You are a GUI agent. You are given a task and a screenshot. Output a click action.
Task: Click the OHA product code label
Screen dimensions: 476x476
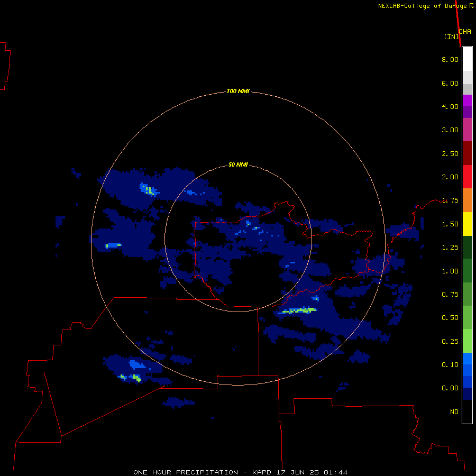(x=465, y=31)
